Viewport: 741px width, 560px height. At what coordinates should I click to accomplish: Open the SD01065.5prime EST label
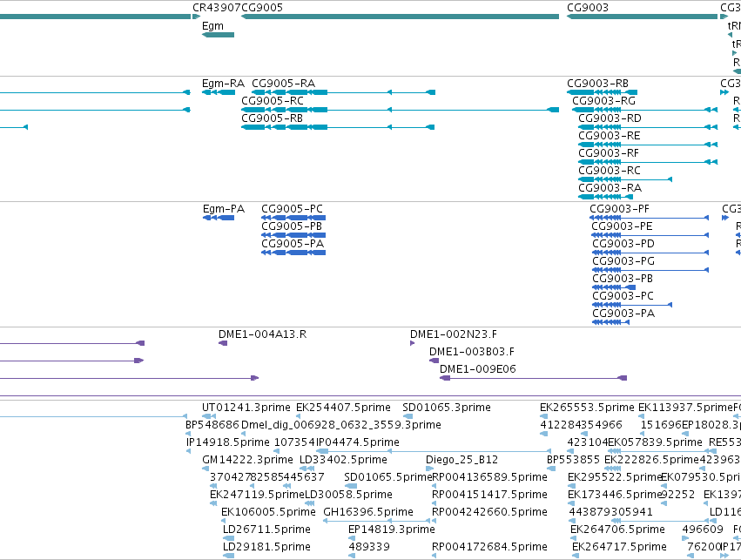(388, 477)
